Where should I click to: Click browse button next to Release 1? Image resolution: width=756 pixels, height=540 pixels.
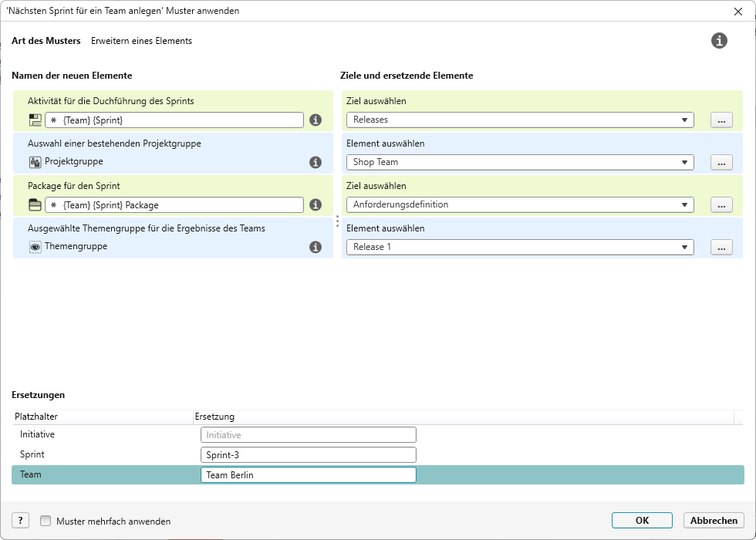721,248
